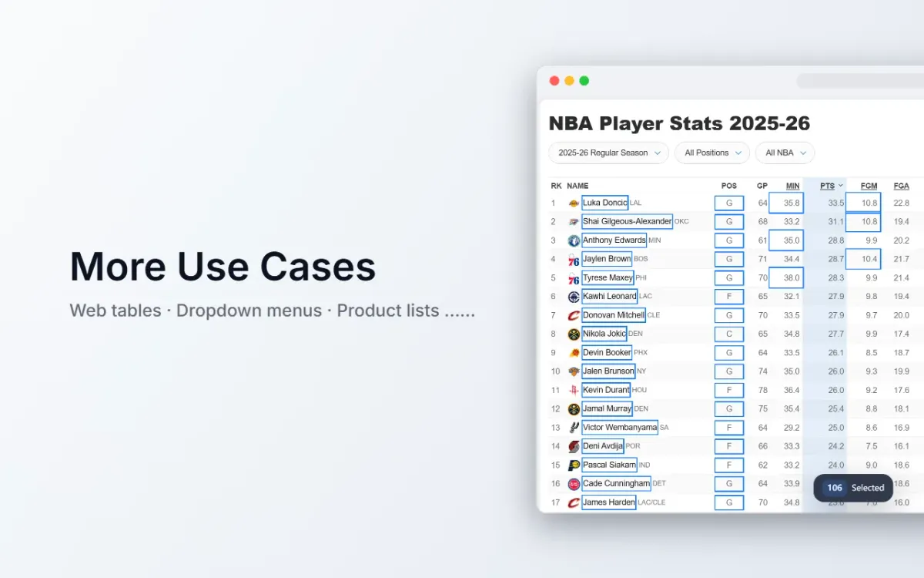Click the 35.0 minutes cell for Anthony Edwards
Viewport: 924px width, 578px height.
785,240
